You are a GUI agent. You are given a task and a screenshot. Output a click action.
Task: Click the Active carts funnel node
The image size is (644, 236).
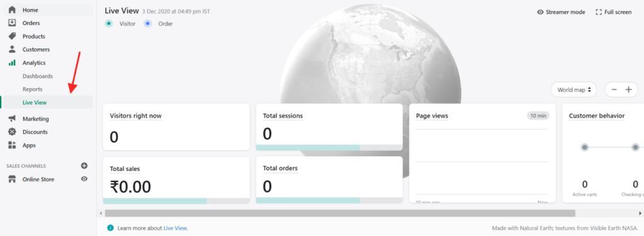(x=585, y=147)
